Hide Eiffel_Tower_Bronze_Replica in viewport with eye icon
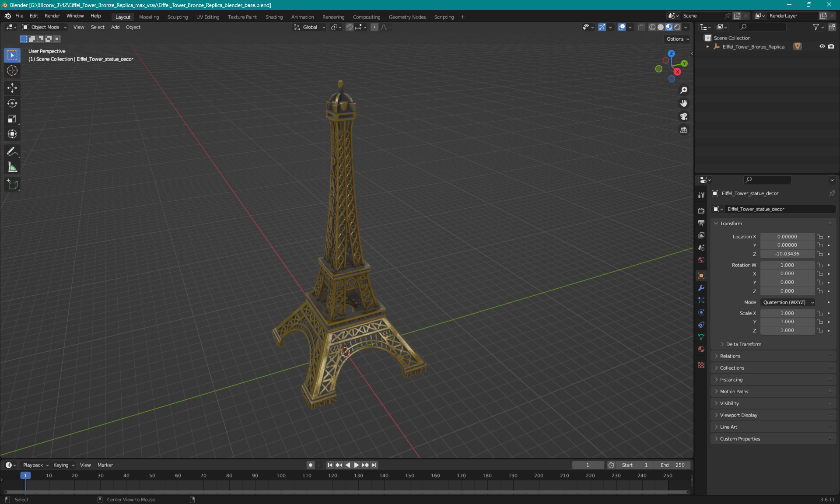The width and height of the screenshot is (840, 504). click(x=822, y=46)
